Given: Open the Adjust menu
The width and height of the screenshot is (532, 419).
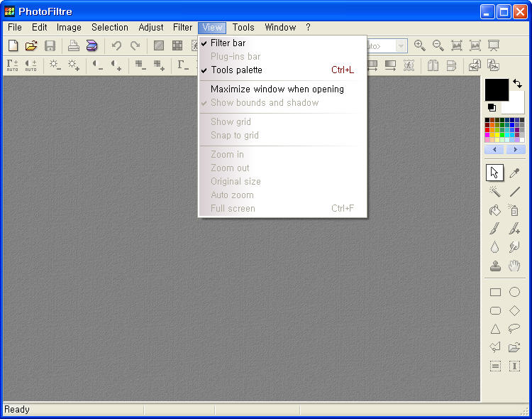Looking at the screenshot, I should [x=151, y=27].
